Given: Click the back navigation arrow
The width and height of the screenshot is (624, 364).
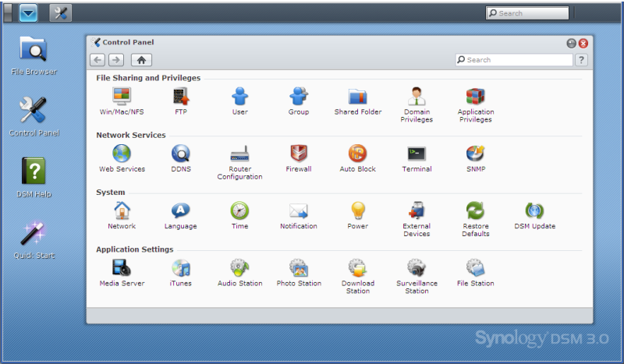Looking at the screenshot, I should click(97, 60).
